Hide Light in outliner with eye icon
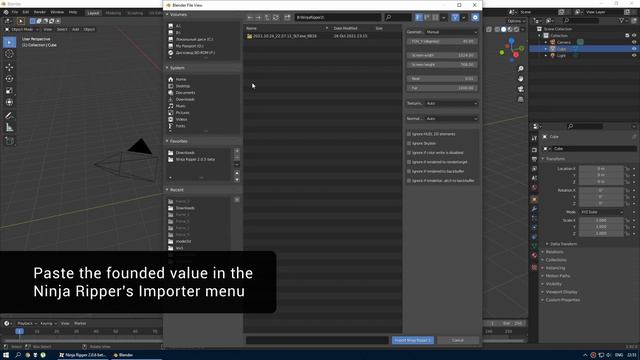This screenshot has width=640, height=360. 634,56
